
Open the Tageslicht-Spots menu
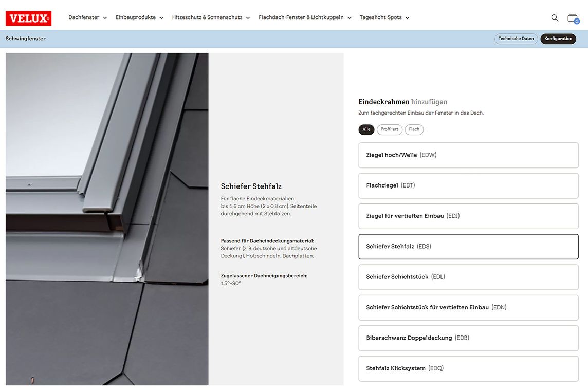coord(389,17)
